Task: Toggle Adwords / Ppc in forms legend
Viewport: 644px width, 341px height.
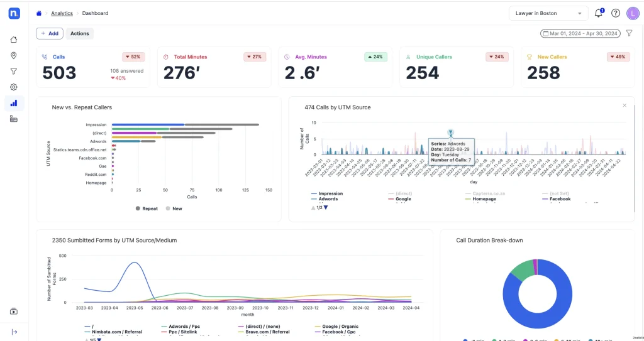Action: (180, 326)
